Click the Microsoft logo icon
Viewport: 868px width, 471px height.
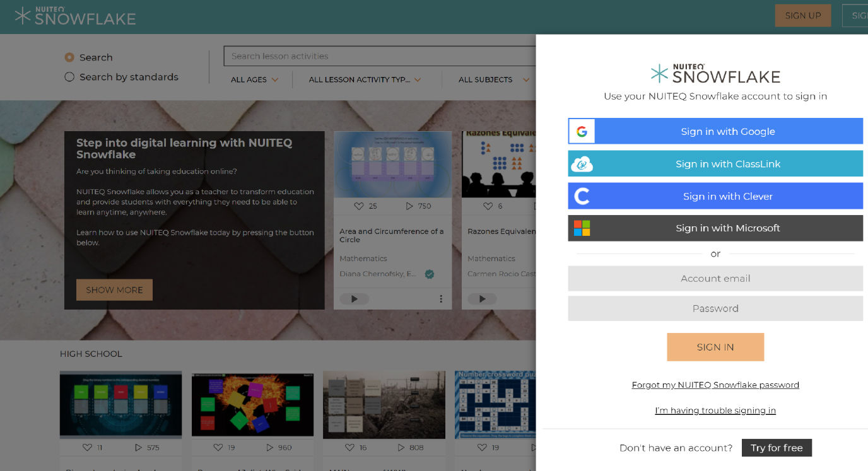click(582, 228)
